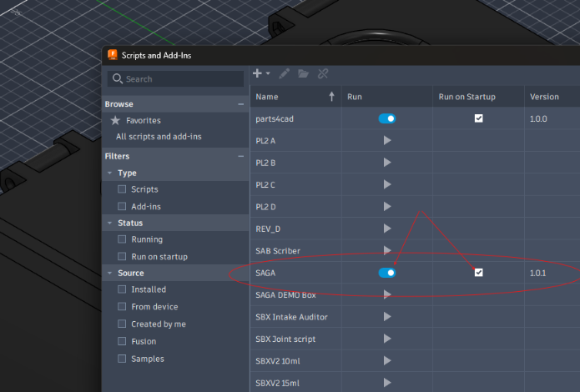Viewport: 580px width, 392px height.
Task: Click the open folder icon in the toolbar
Action: pyautogui.click(x=303, y=73)
